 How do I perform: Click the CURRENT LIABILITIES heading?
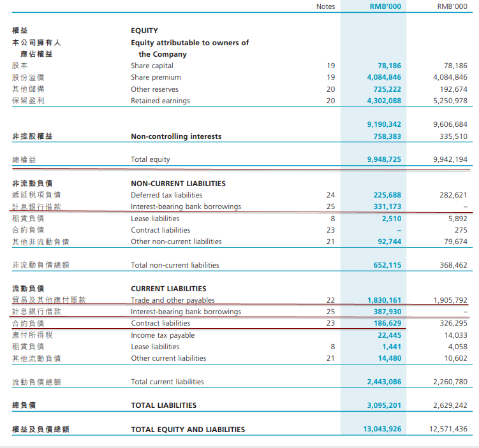[x=168, y=289]
